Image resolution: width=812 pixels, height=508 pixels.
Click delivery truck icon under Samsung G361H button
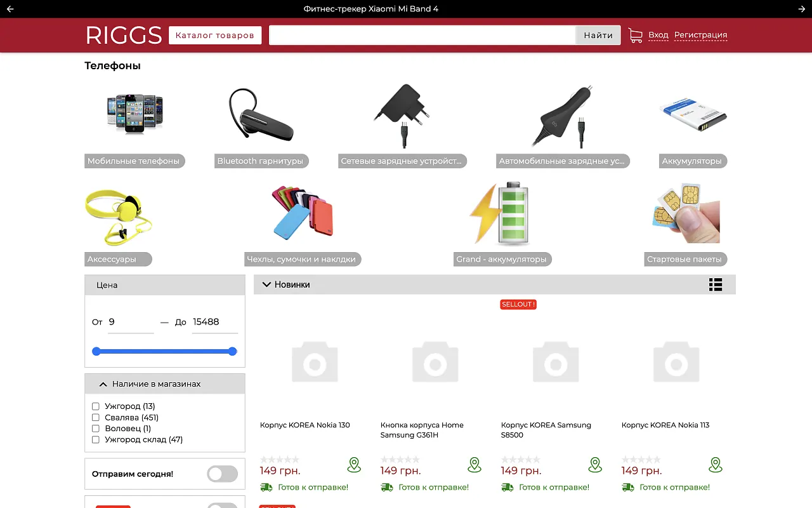click(387, 487)
